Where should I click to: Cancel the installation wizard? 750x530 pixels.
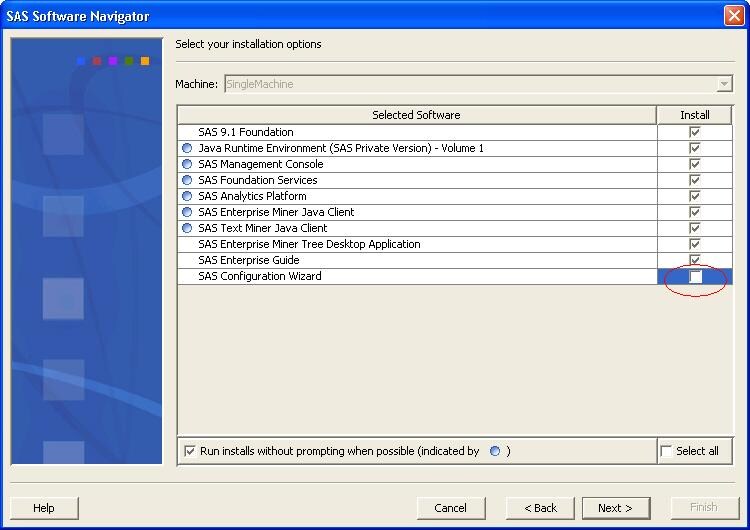click(450, 508)
